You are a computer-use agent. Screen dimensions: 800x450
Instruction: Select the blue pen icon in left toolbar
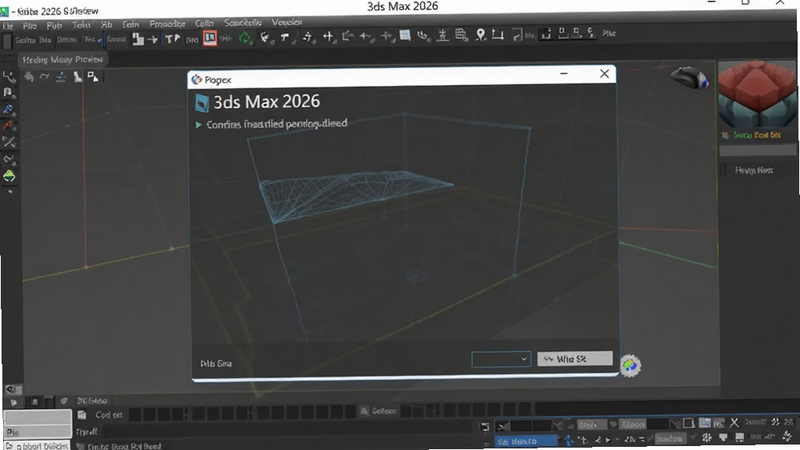9,109
